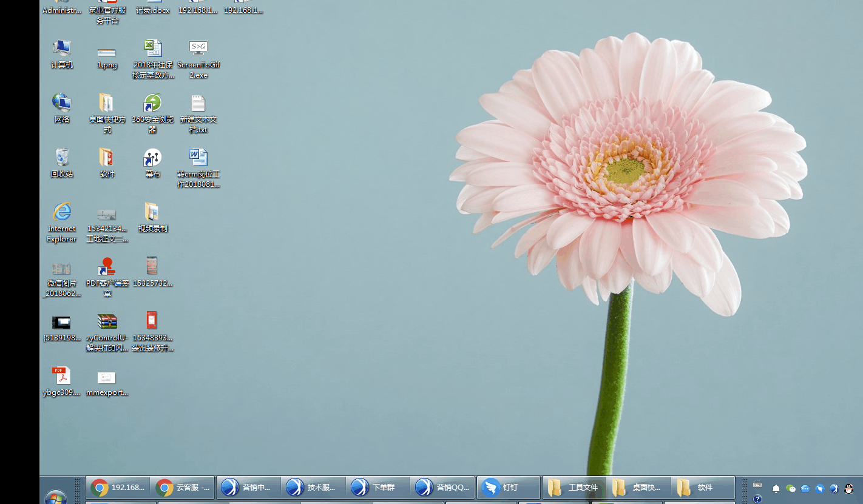Switch to the 下单群 taskbar window
This screenshot has width=863, height=504.
[377, 487]
